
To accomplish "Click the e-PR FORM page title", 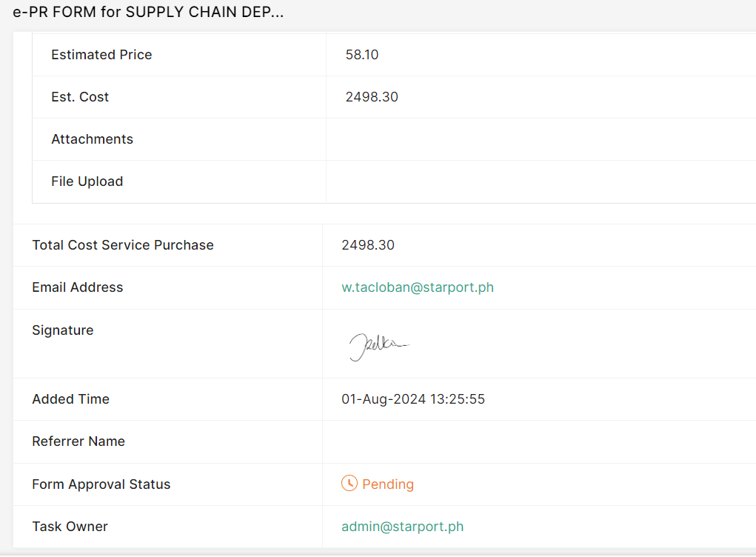I will tap(148, 13).
